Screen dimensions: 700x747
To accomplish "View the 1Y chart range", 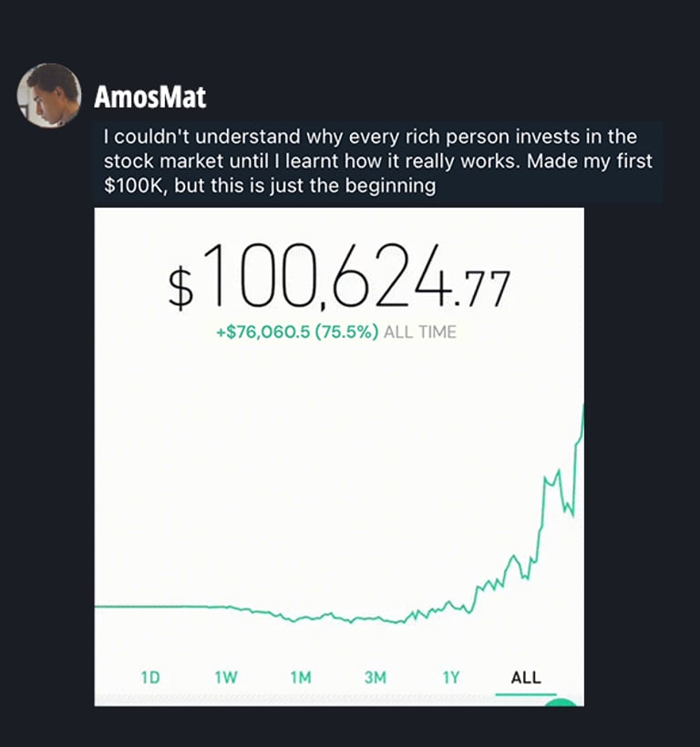I will point(451,677).
